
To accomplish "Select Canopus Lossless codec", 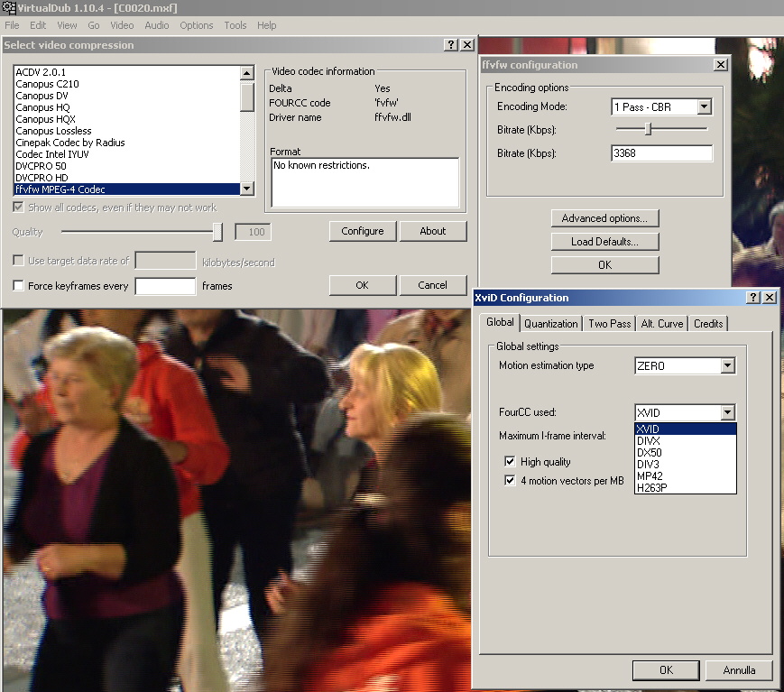I will pyautogui.click(x=127, y=131).
